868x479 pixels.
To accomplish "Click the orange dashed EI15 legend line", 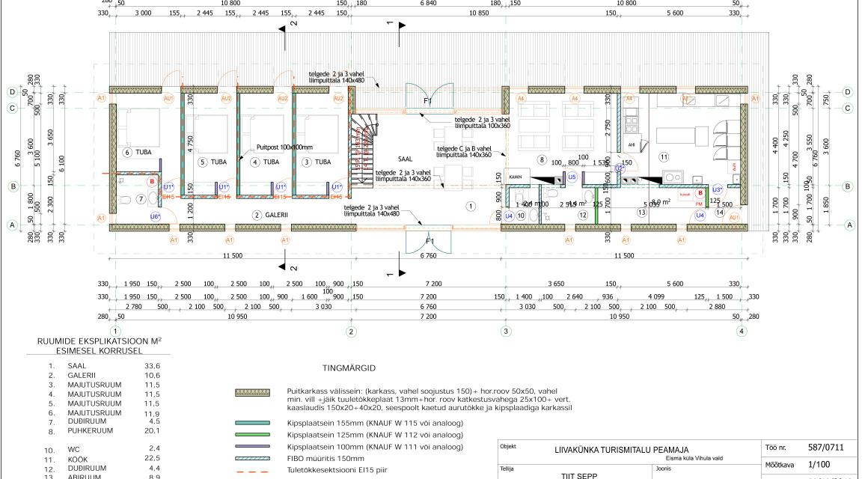I will pos(252,472).
